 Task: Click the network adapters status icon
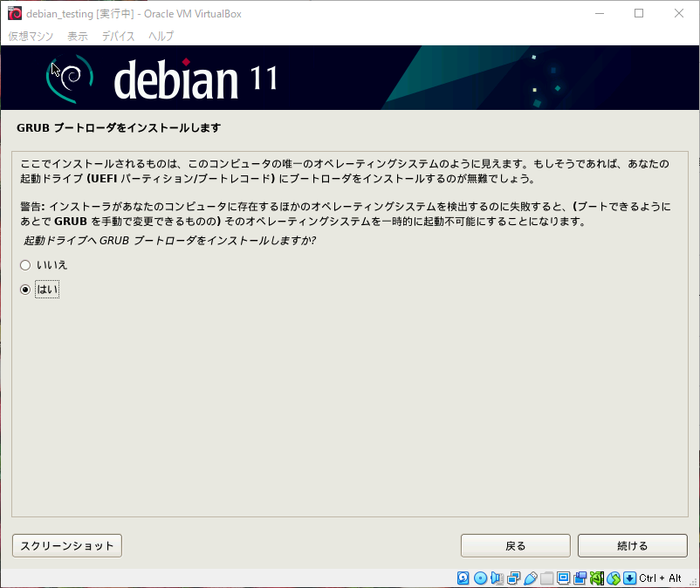pos(513,578)
